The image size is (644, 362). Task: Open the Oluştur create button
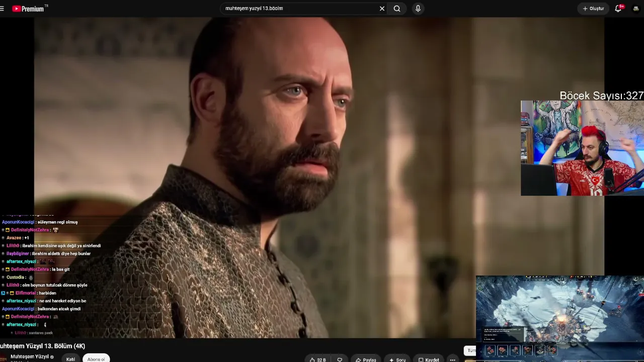[x=593, y=9]
